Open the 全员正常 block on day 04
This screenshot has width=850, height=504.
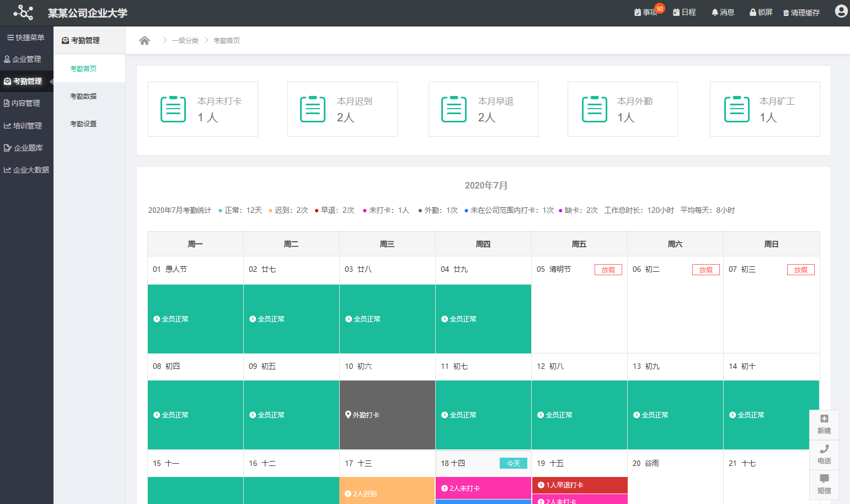[x=483, y=319]
